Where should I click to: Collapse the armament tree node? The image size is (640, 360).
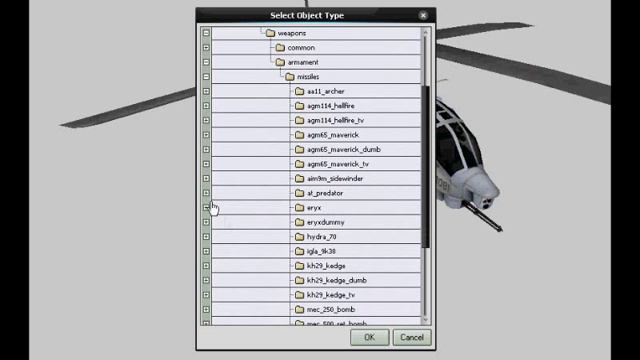coord(206,62)
